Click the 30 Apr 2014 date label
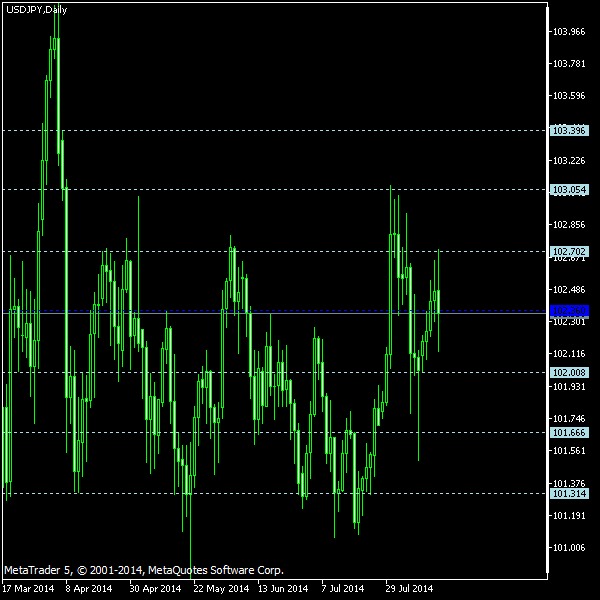This screenshot has width=600, height=600. coord(155,589)
